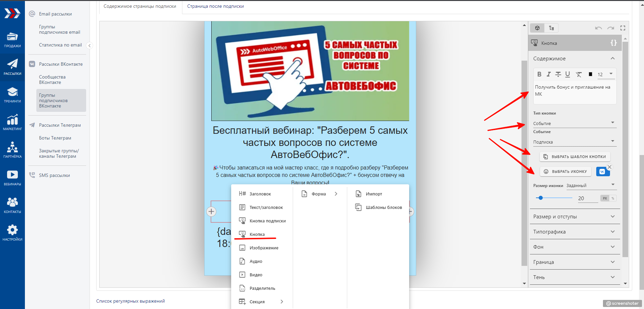
Task: Select Кнопка from the block menu
Action: (257, 234)
